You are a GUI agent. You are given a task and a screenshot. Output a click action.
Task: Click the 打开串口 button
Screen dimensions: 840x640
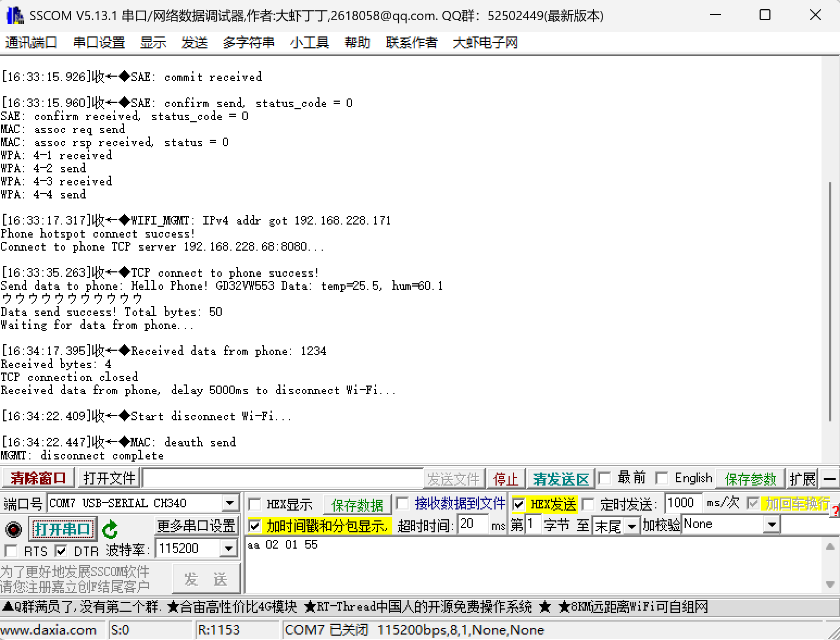point(62,529)
